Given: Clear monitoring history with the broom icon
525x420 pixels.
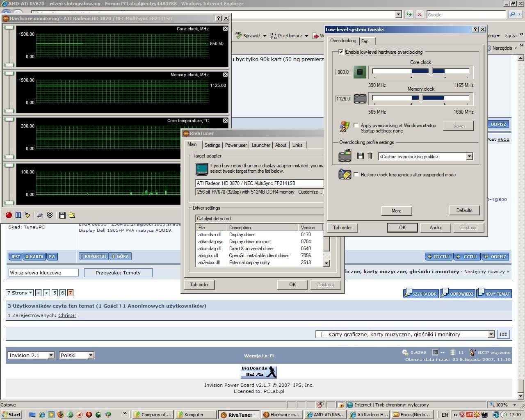Looking at the screenshot, I should [x=27, y=215].
